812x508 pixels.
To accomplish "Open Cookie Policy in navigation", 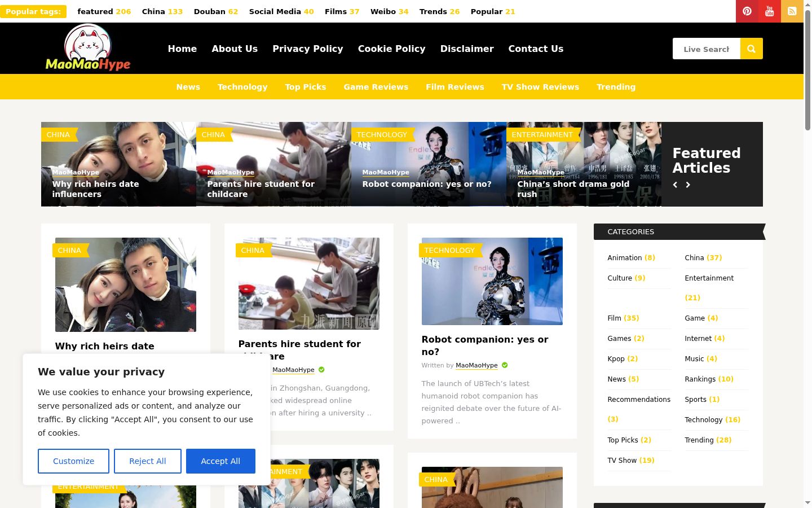I will click(x=392, y=49).
